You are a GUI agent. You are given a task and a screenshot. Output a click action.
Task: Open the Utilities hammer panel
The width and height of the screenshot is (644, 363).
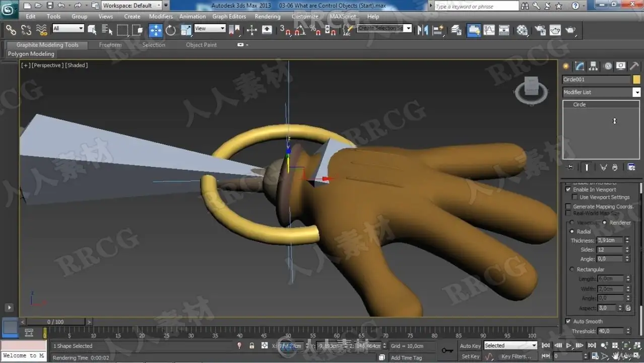[x=634, y=66]
